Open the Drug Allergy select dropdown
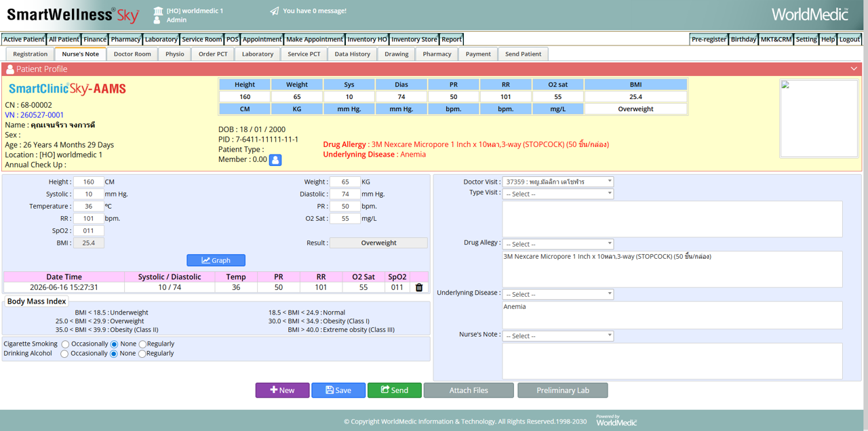 (x=557, y=244)
